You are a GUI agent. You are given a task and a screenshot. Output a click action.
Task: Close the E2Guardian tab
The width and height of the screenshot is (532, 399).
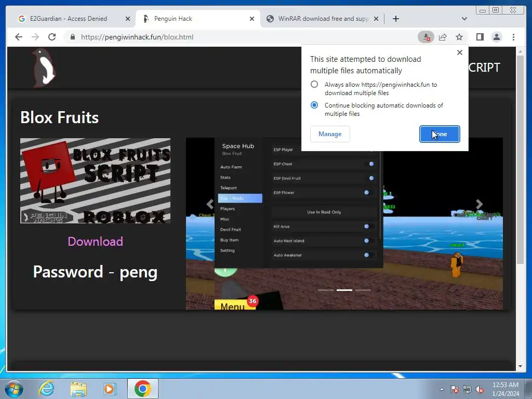point(128,19)
